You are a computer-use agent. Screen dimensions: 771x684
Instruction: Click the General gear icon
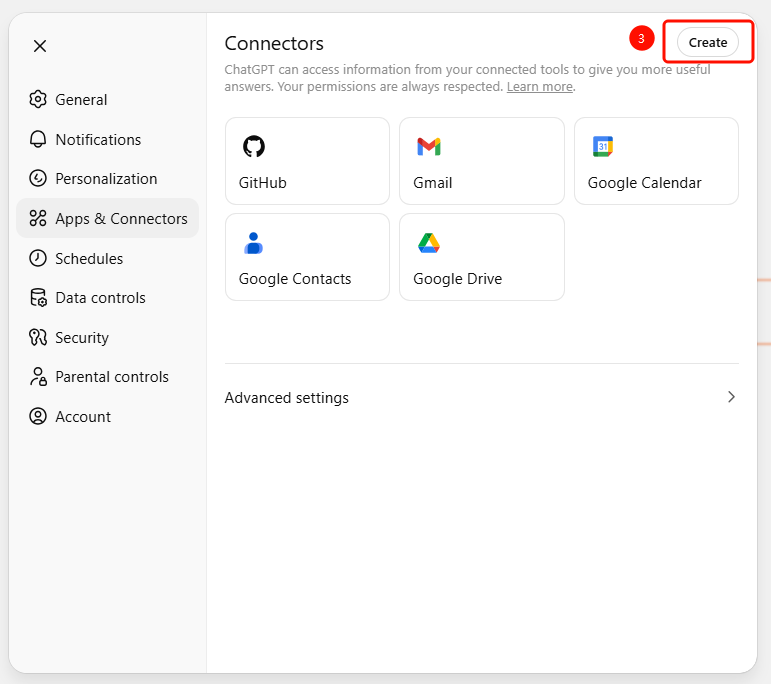[38, 100]
